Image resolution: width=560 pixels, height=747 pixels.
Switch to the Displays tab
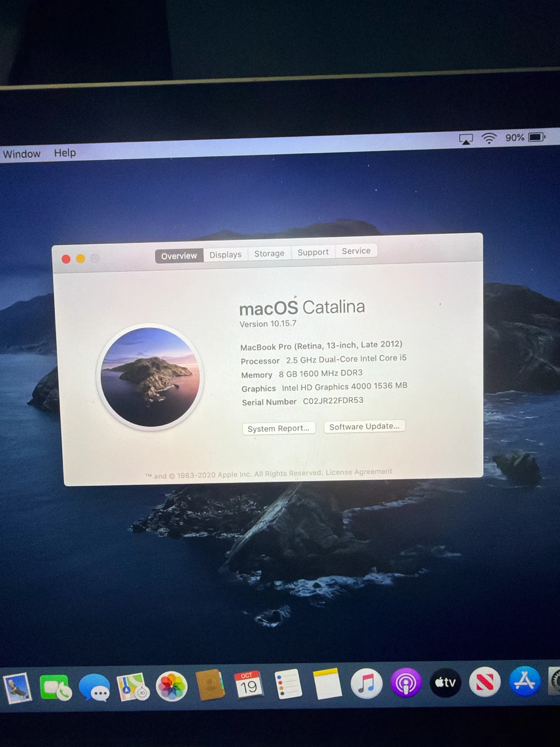[226, 255]
